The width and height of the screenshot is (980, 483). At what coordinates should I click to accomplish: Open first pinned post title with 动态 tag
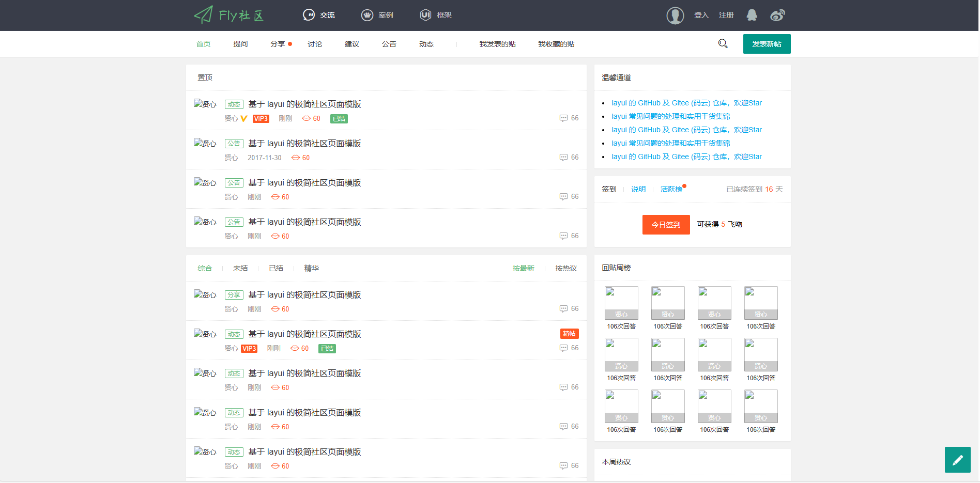[x=304, y=104]
